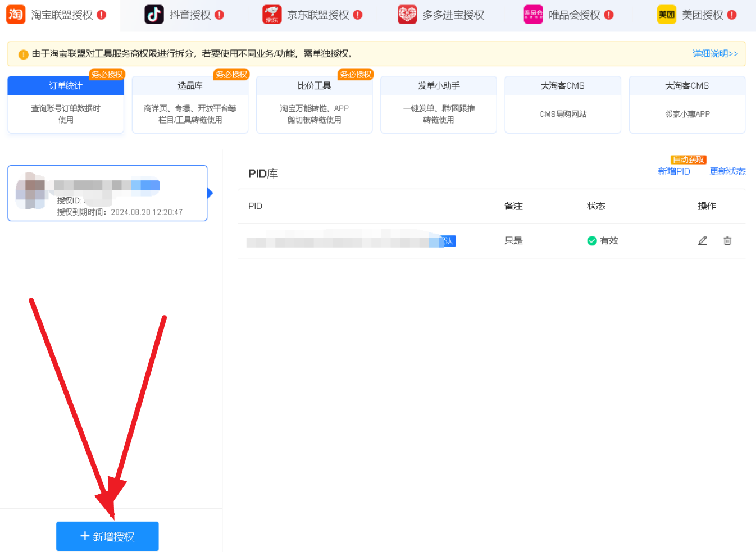
Task: Click the Vipshop pink logo icon
Action: coord(533,15)
